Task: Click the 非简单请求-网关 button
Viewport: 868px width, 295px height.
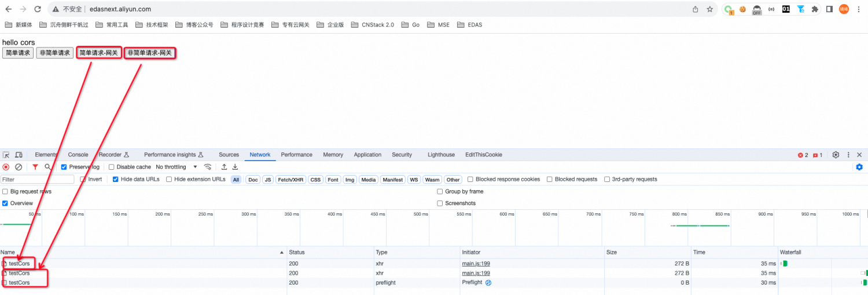Action: (x=150, y=53)
